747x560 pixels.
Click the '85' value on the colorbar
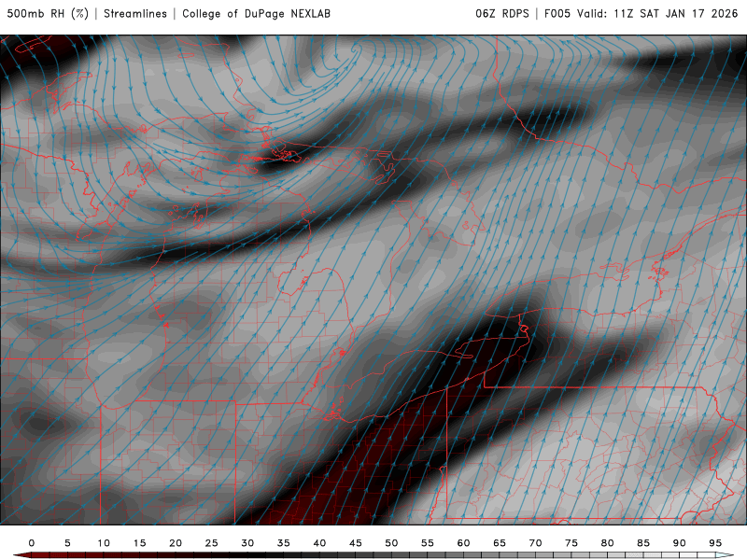pos(643,543)
